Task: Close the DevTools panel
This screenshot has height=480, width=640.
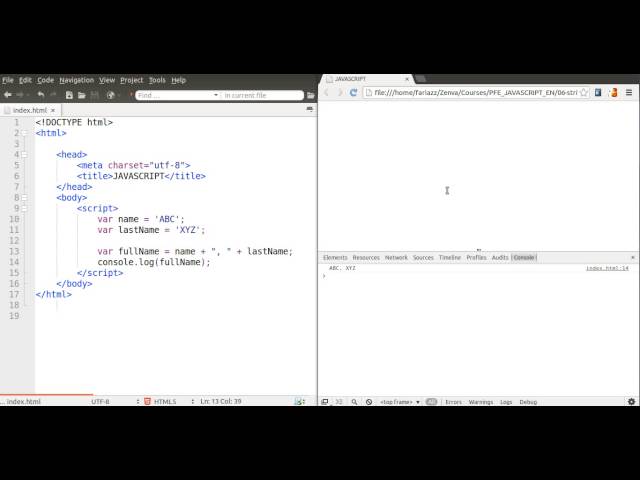Action: (x=633, y=258)
